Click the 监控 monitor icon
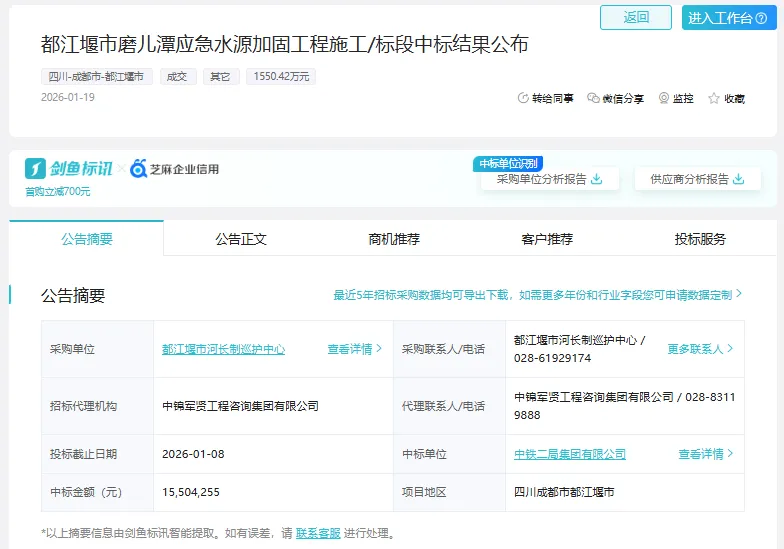Image resolution: width=784 pixels, height=549 pixels. pyautogui.click(x=664, y=98)
